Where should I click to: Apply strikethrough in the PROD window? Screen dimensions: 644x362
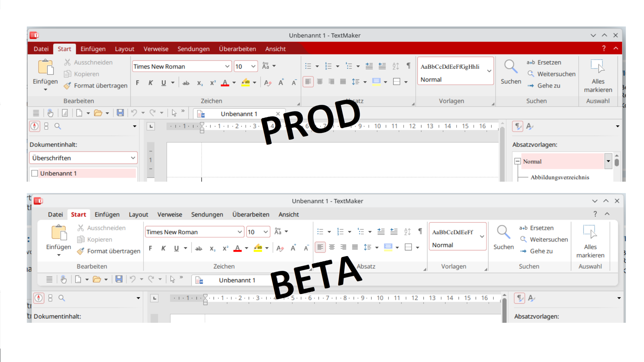tap(186, 83)
